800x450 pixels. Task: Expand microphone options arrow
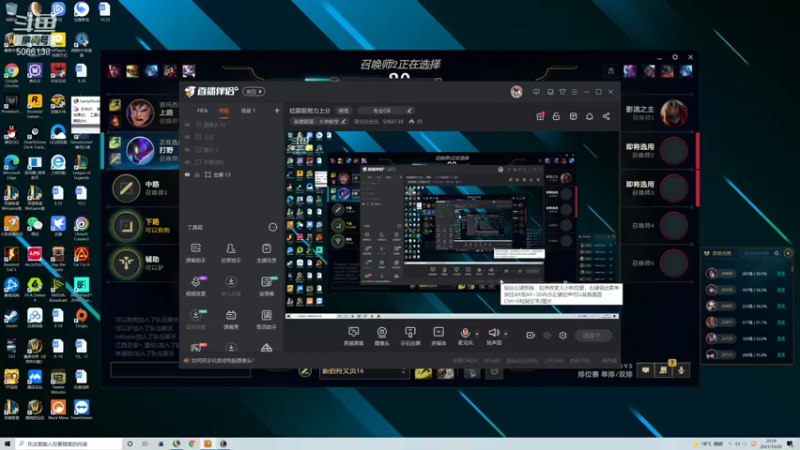[477, 334]
